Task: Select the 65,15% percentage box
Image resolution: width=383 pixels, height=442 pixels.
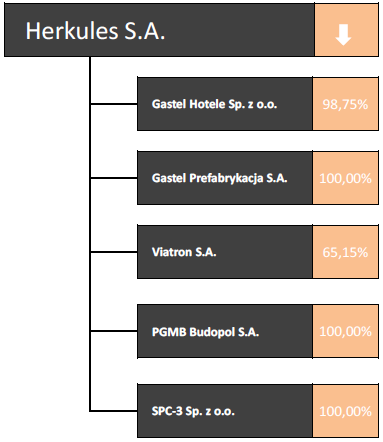Action: [345, 252]
